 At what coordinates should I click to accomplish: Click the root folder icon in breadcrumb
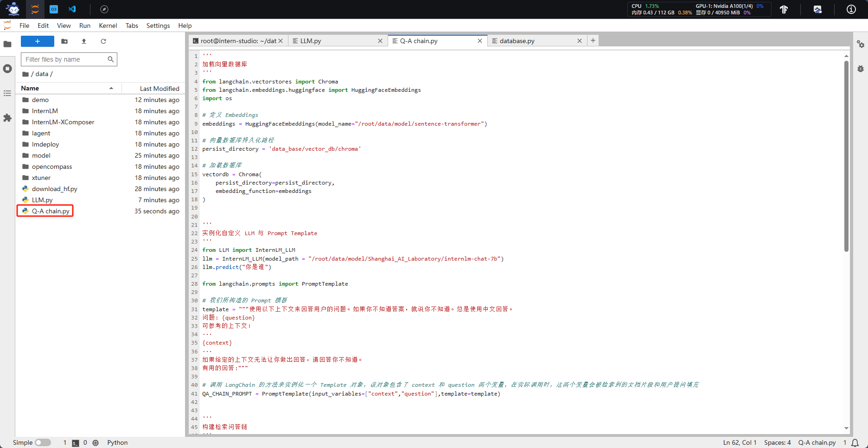click(26, 74)
